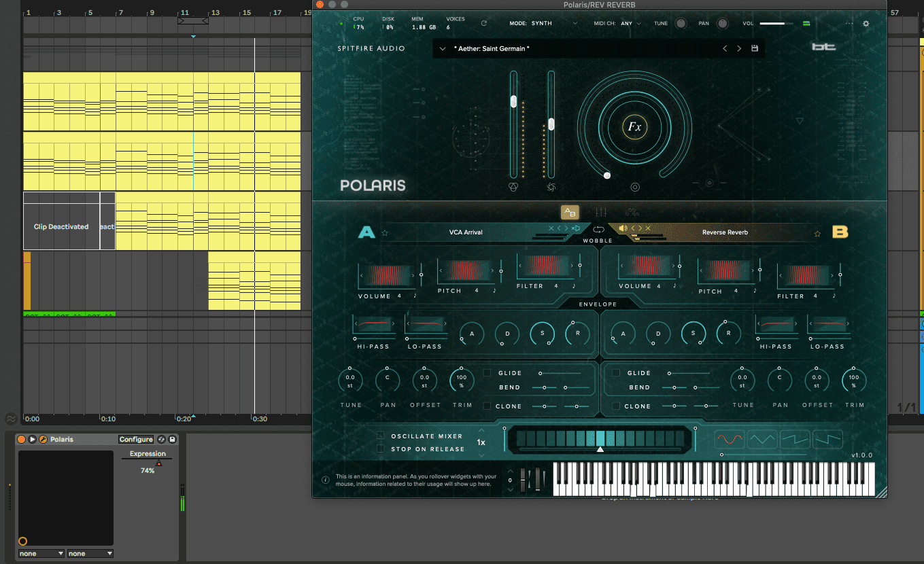Click the swirl icon below second slider

point(551,187)
